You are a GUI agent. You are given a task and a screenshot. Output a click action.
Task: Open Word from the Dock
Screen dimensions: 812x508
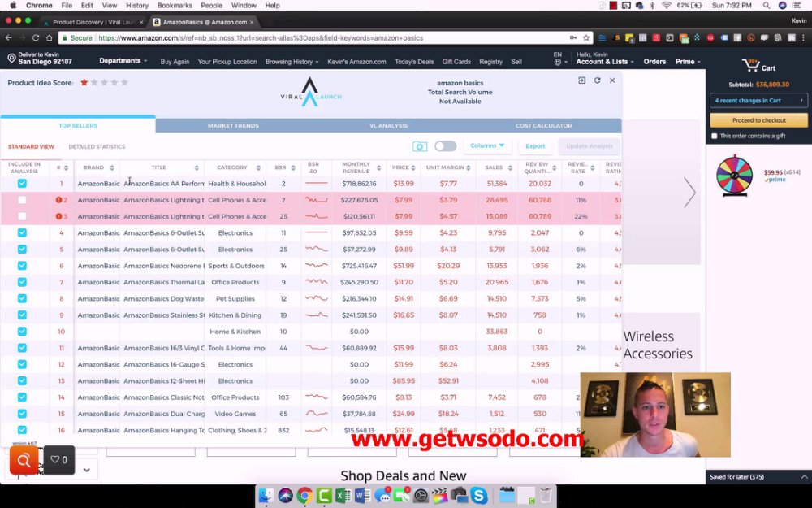pyautogui.click(x=362, y=496)
